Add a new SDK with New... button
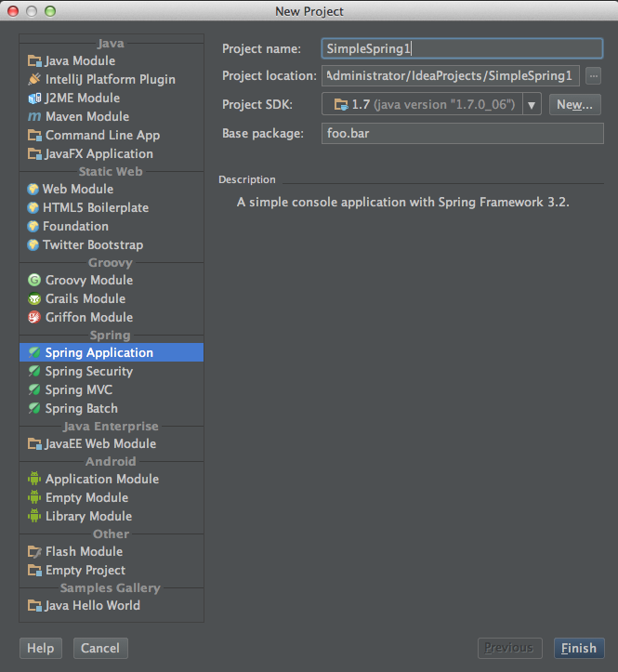 (574, 105)
